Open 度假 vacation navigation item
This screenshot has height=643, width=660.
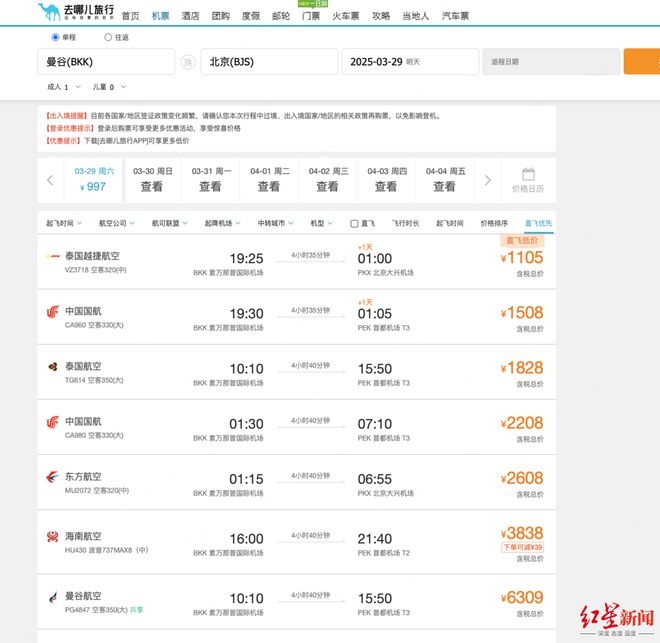[251, 16]
